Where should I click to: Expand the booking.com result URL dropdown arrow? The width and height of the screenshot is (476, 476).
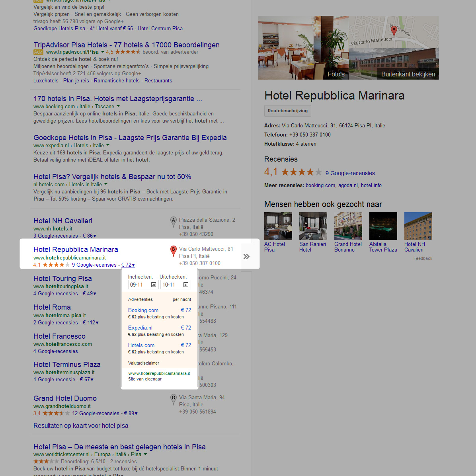pos(118,106)
